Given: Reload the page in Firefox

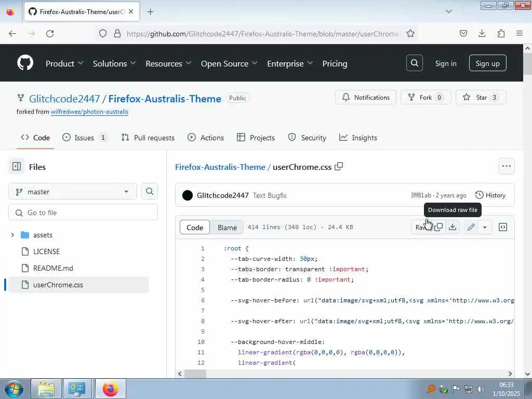Looking at the screenshot, I should pos(50,33).
